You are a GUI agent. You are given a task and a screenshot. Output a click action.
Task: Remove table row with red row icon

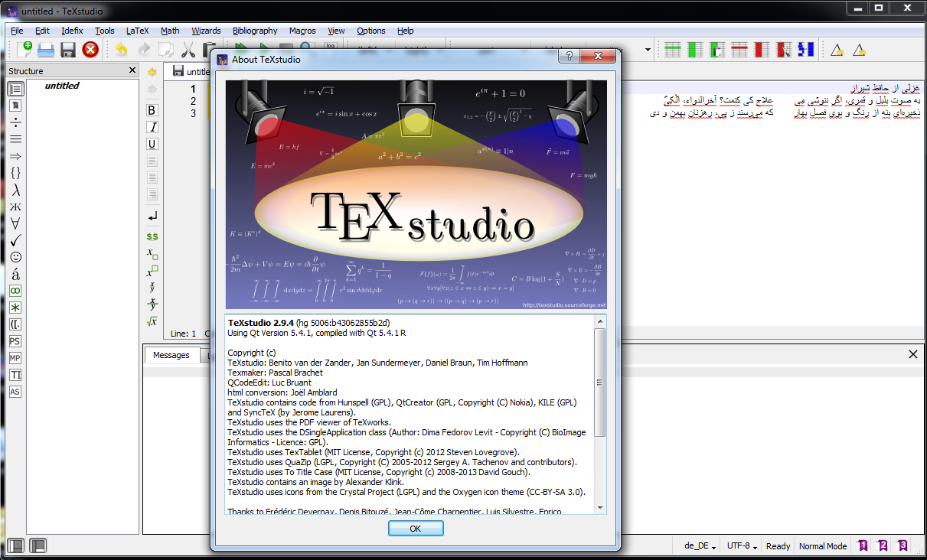click(x=739, y=50)
